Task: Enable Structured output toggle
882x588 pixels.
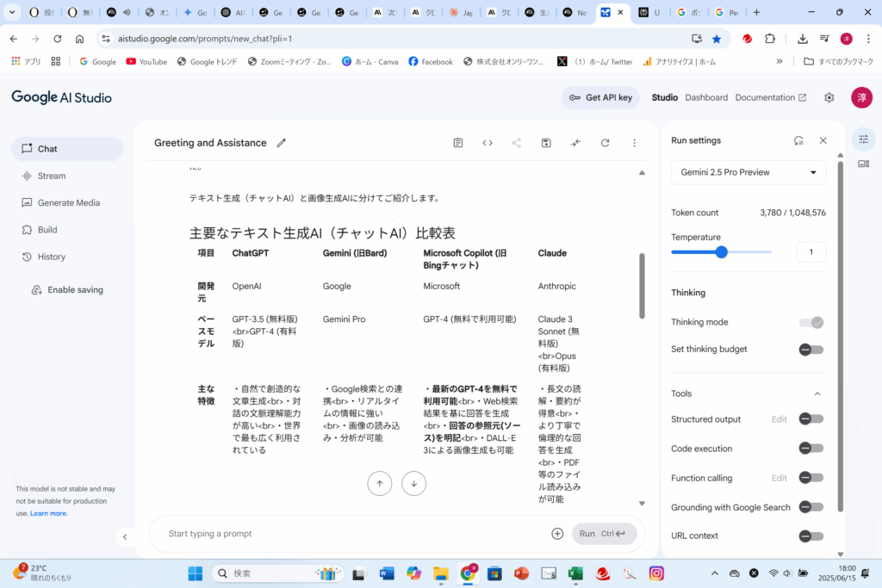Action: click(x=811, y=418)
